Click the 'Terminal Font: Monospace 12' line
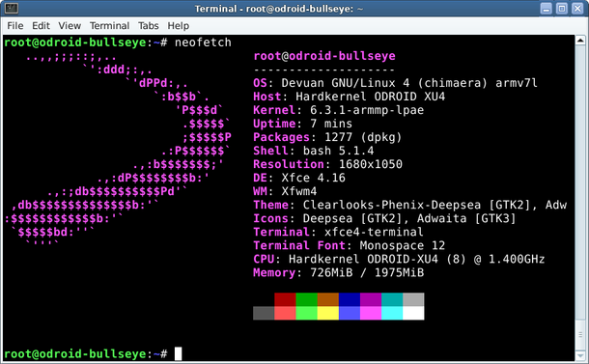The image size is (589, 364). tap(349, 245)
